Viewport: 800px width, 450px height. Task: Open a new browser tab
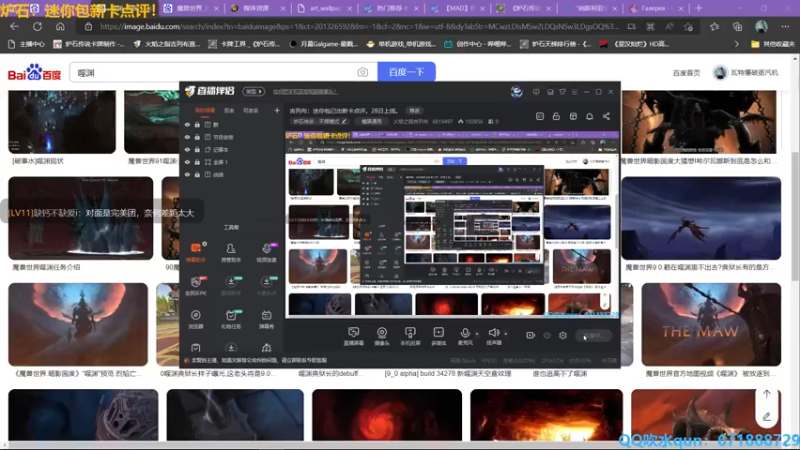698,8
